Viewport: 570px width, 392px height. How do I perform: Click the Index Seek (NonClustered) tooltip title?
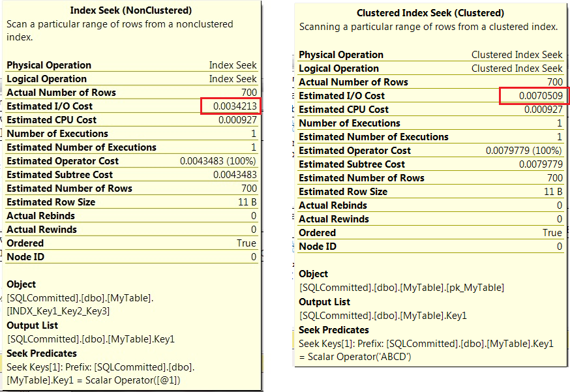click(x=132, y=10)
